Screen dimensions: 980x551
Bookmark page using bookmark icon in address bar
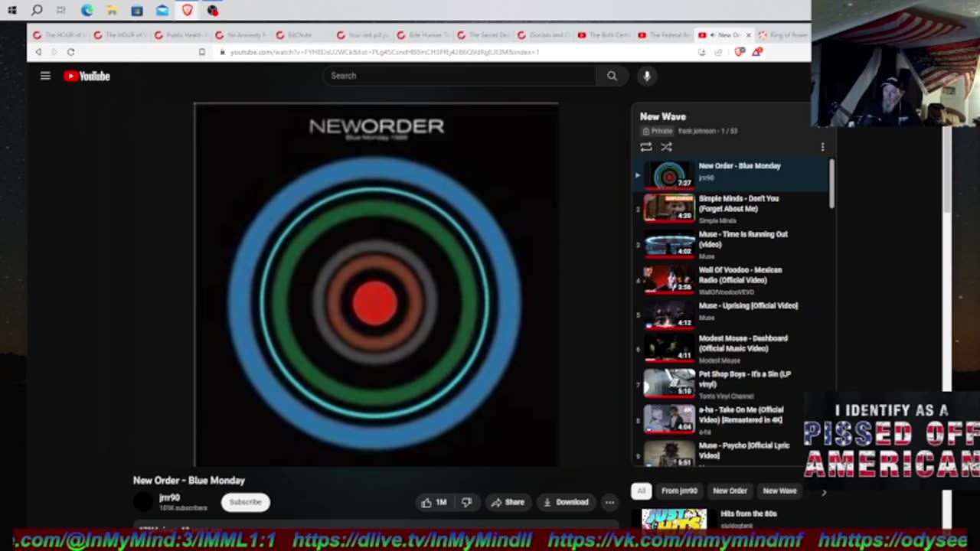[202, 52]
